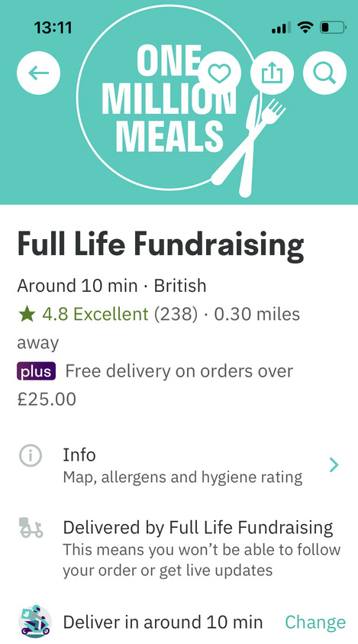Open the share icon
The height and width of the screenshot is (644, 358).
(273, 73)
